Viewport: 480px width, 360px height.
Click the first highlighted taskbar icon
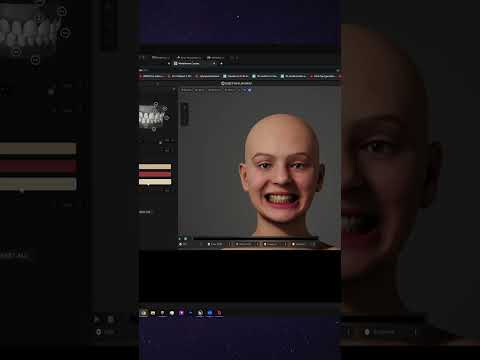tap(144, 313)
